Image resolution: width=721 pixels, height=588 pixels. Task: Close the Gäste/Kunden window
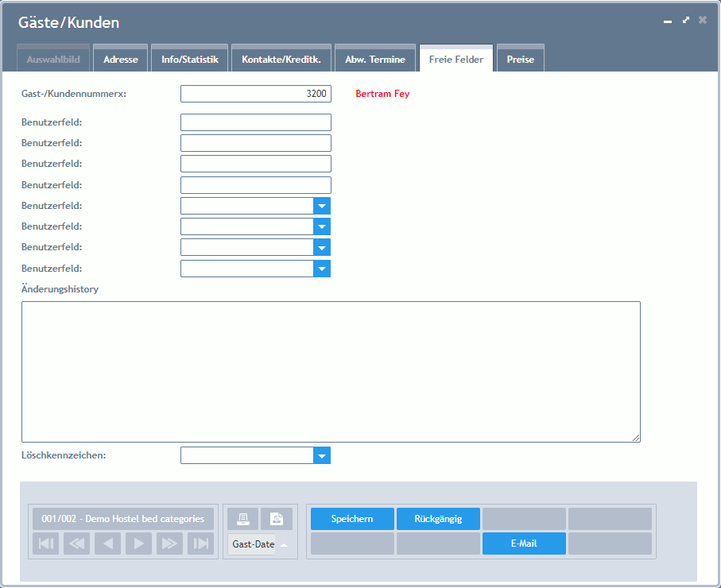tap(703, 20)
